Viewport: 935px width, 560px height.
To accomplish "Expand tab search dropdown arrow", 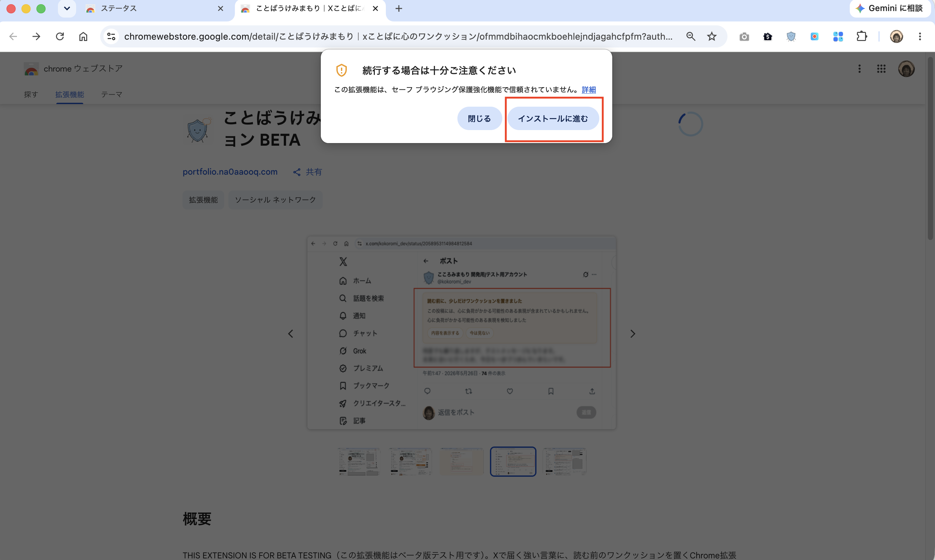I will (x=67, y=9).
